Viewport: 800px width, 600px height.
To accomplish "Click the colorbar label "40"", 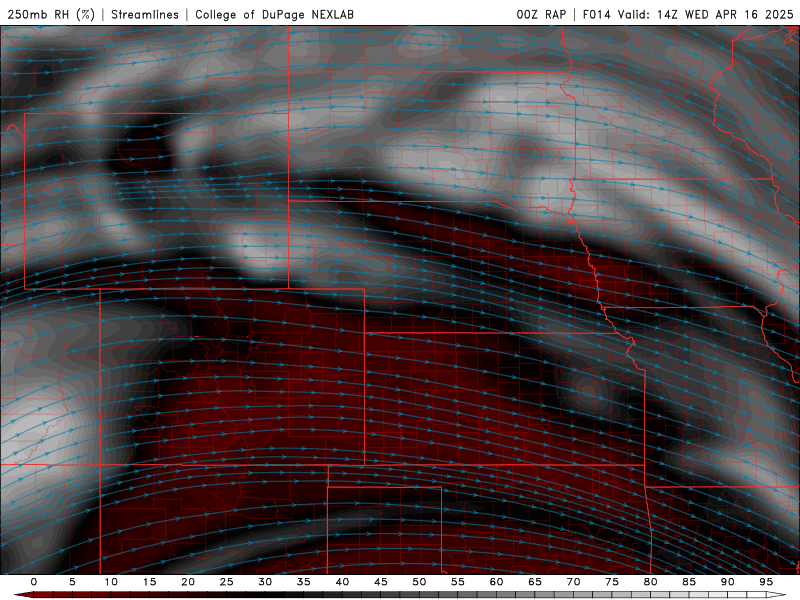I will click(342, 582).
